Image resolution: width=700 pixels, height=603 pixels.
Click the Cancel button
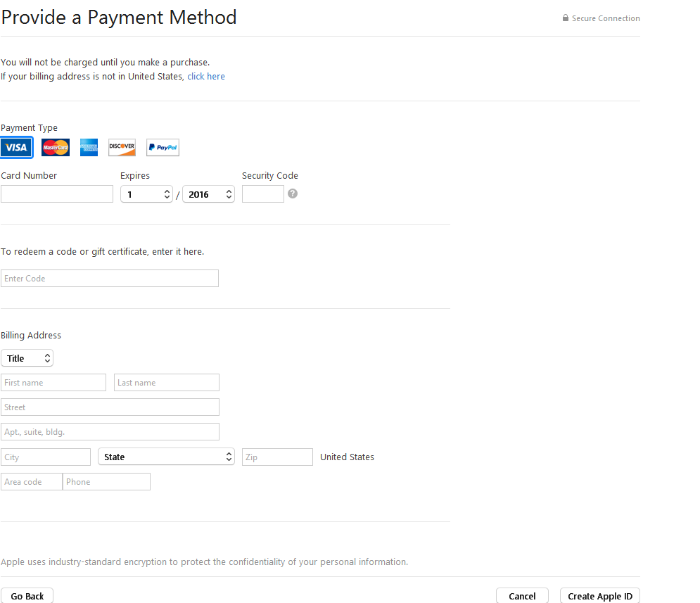tap(522, 596)
